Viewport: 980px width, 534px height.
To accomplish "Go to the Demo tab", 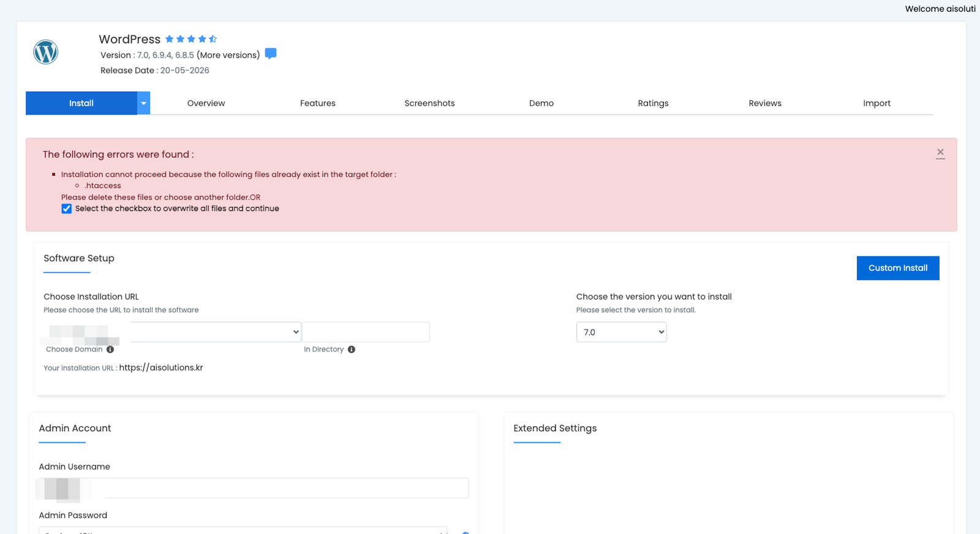I will (x=541, y=103).
